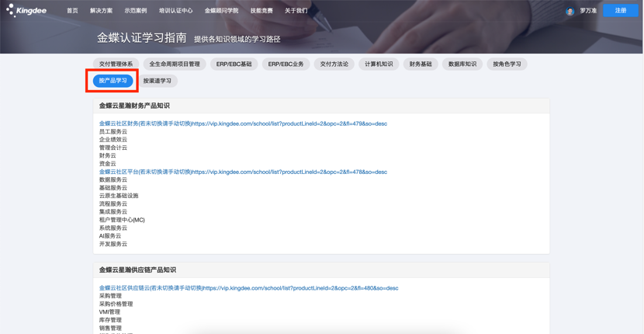644x334 pixels.
Task: Click the username 罗万准
Action: point(588,11)
